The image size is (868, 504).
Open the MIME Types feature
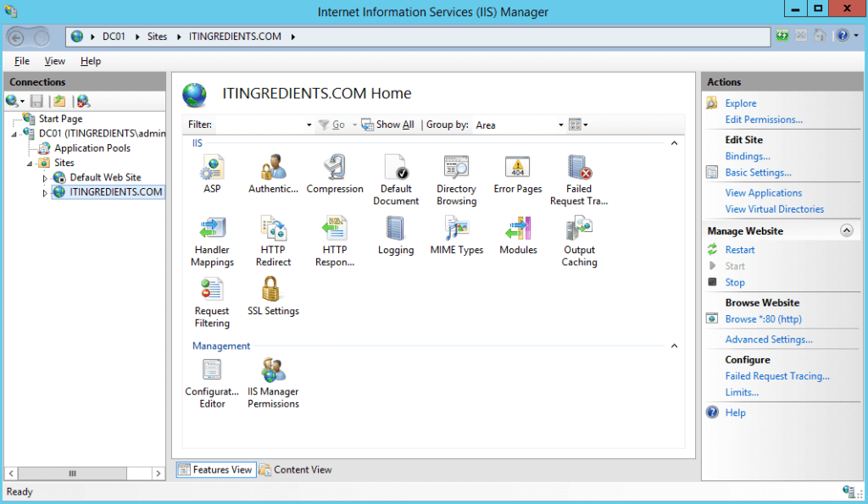[x=457, y=235]
